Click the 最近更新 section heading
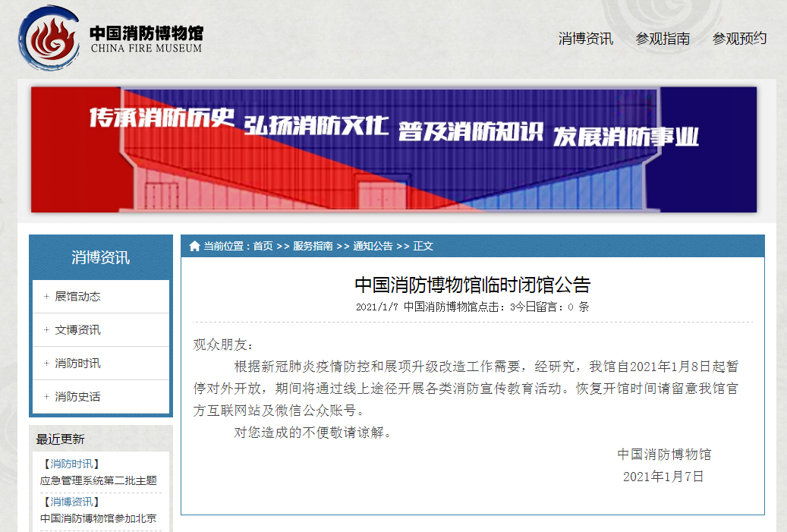The image size is (787, 532). tap(60, 439)
